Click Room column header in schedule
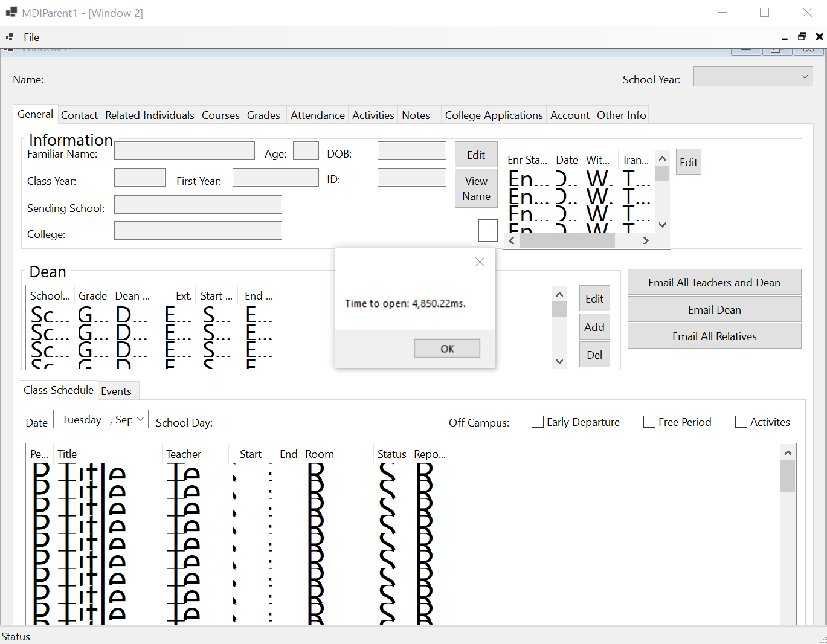 [x=337, y=454]
